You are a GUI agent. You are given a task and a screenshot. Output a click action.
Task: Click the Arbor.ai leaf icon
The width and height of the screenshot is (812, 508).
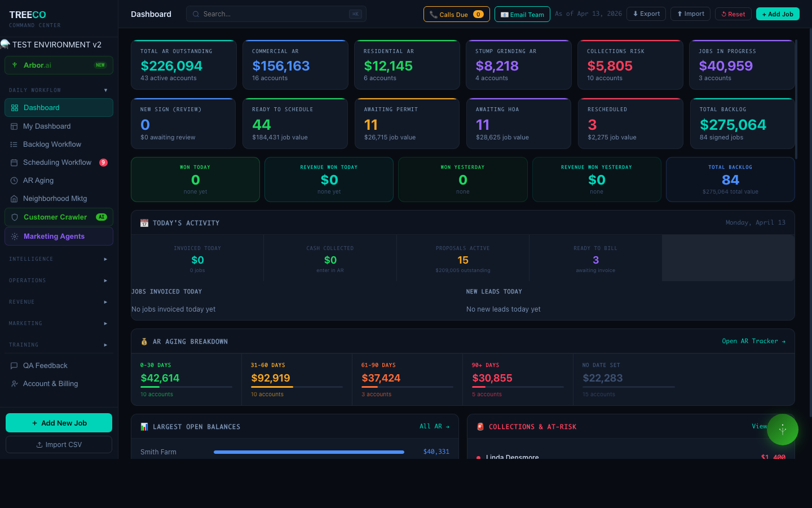point(15,65)
